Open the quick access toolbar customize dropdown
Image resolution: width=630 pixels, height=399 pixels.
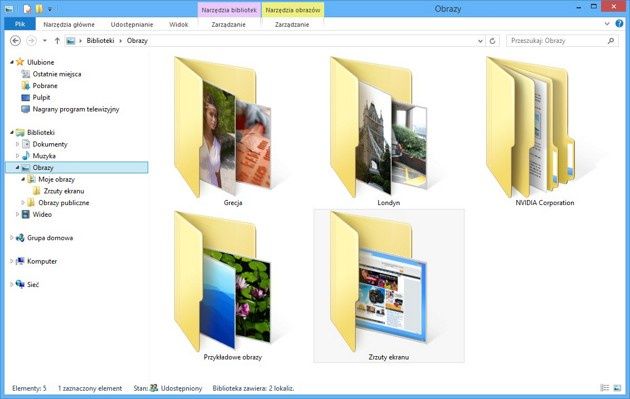50,9
